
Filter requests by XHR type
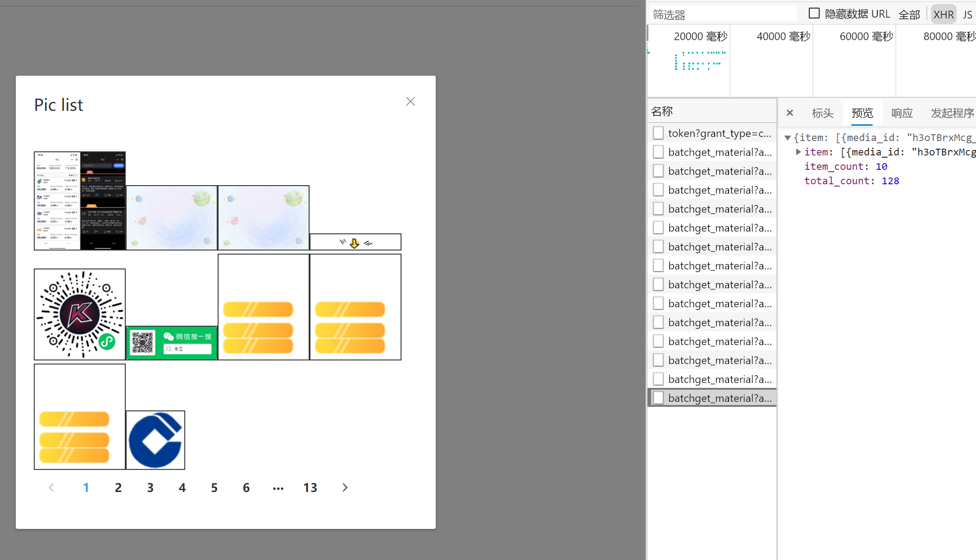(943, 14)
